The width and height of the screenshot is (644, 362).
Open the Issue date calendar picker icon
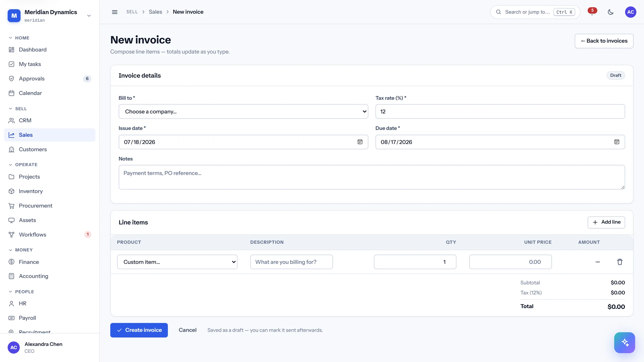360,142
